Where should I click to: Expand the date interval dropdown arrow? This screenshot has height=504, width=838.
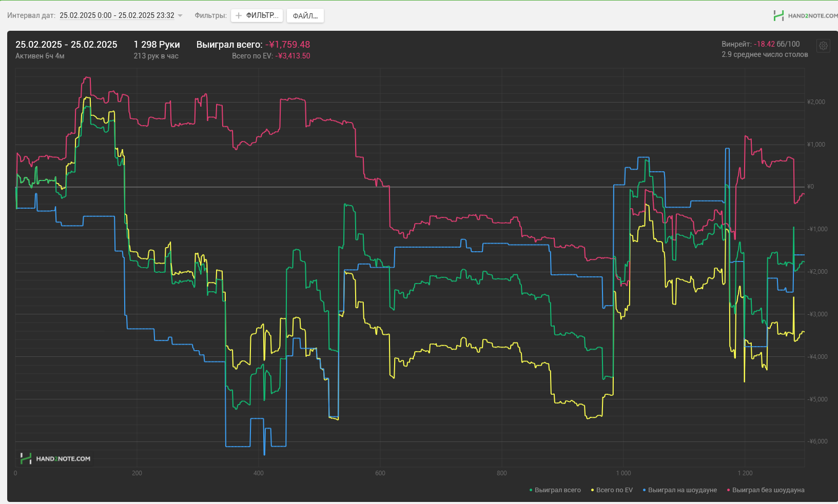[x=180, y=16]
